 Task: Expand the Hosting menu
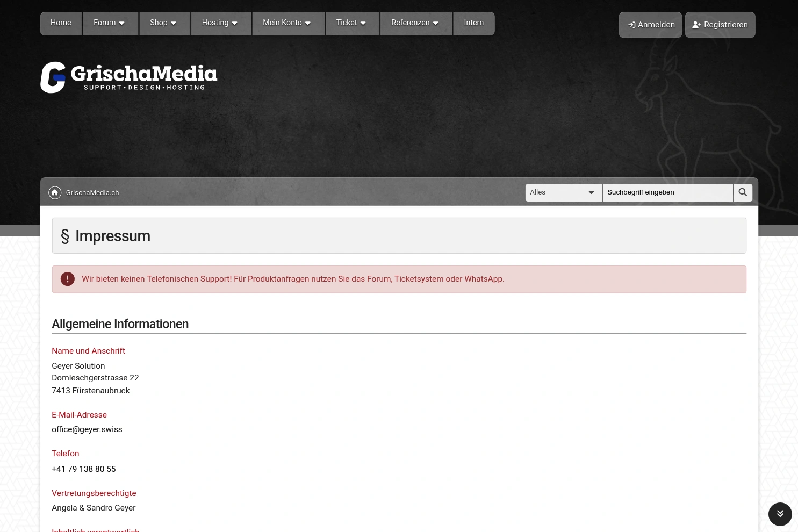pyautogui.click(x=219, y=23)
